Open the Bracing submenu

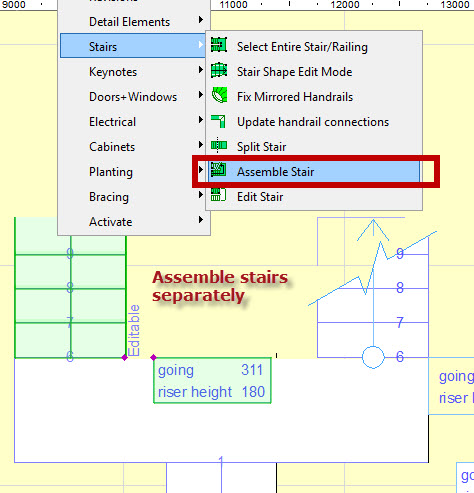134,197
